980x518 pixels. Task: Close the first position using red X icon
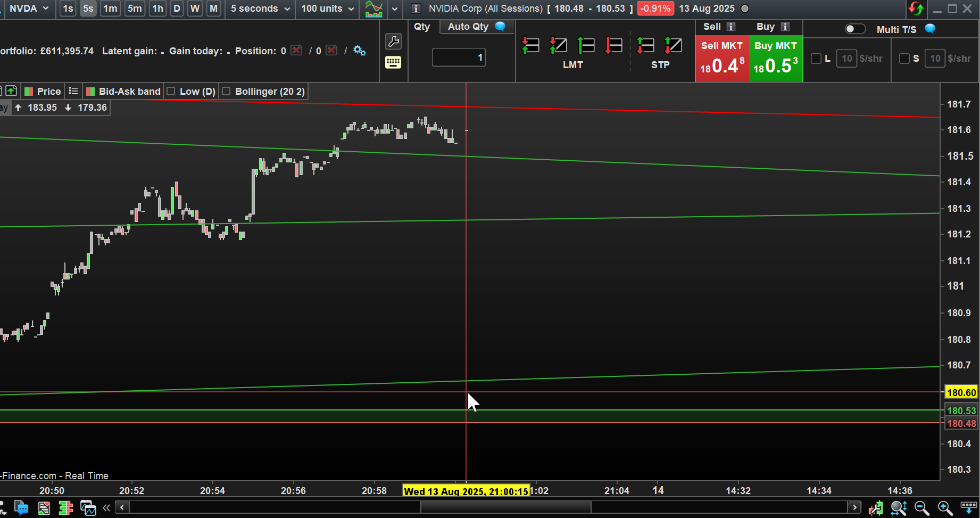click(297, 51)
